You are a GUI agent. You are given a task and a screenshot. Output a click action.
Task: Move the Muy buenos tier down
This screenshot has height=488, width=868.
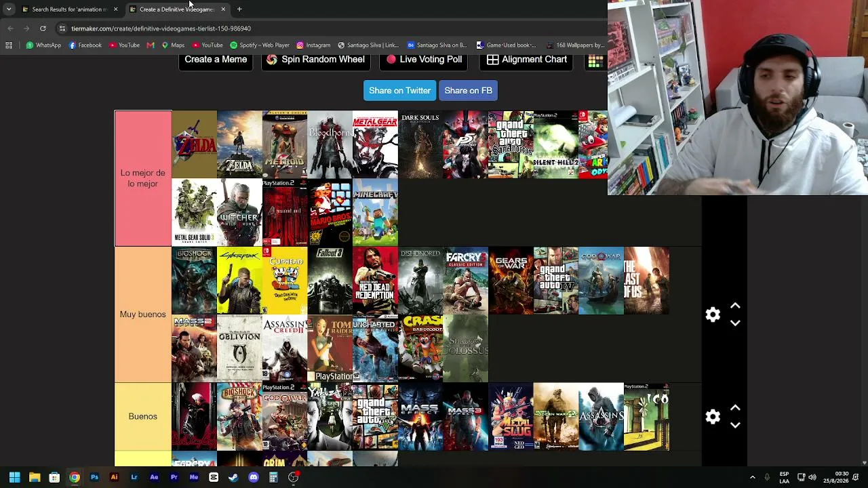pyautogui.click(x=735, y=323)
